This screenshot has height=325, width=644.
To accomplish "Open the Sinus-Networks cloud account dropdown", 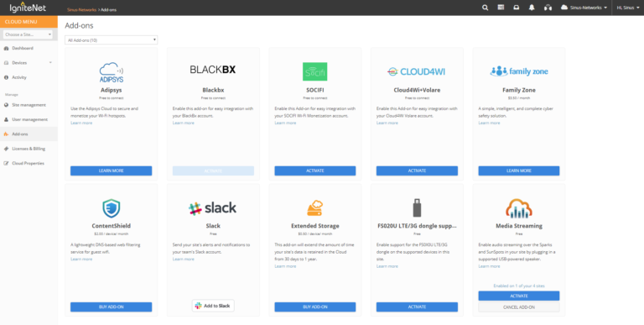I will (x=584, y=8).
